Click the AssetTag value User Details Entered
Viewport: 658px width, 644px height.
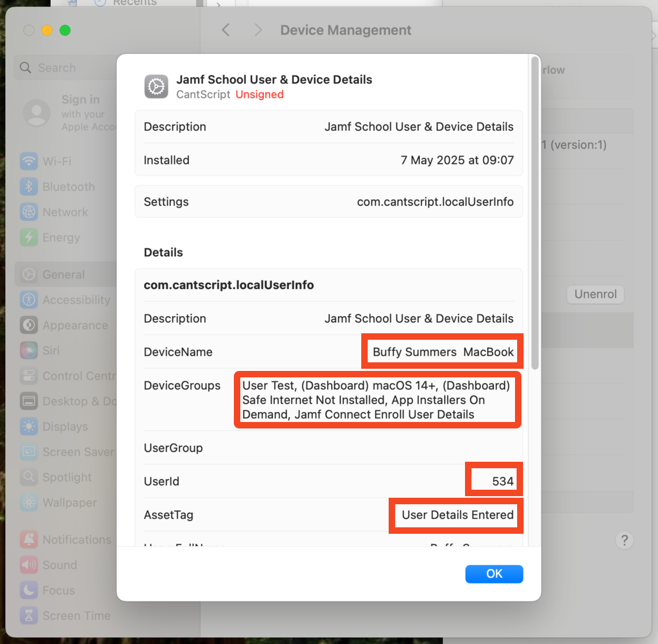(x=457, y=515)
